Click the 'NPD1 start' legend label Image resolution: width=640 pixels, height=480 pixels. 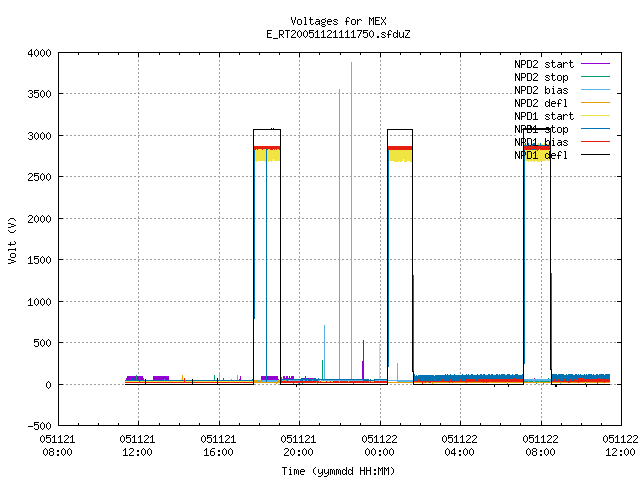coord(544,116)
